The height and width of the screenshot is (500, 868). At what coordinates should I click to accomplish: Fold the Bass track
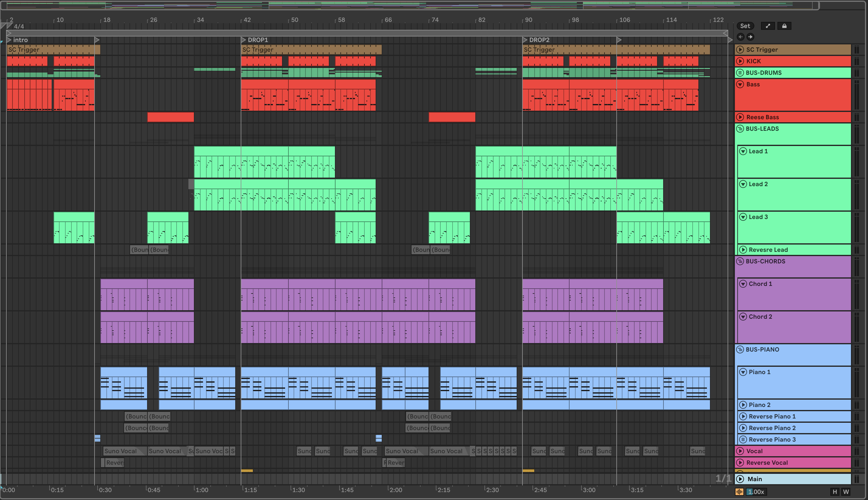pos(740,85)
